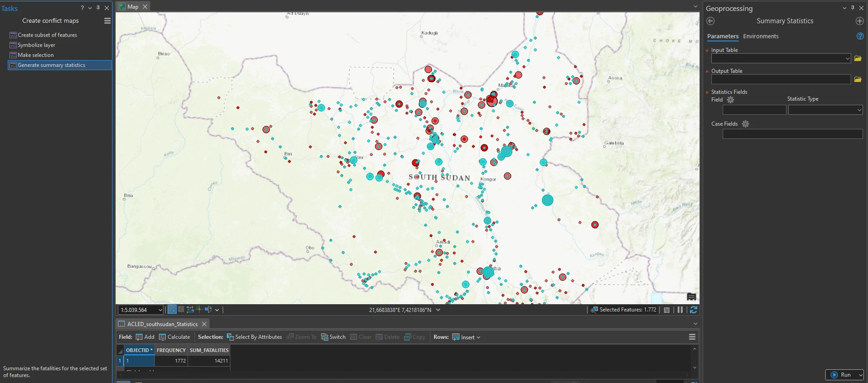
Task: Select row header 1 in the table
Action: click(x=120, y=361)
